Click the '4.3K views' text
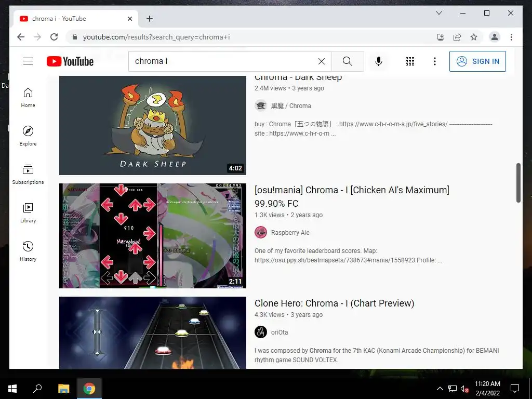The image size is (532, 399). pyautogui.click(x=270, y=315)
